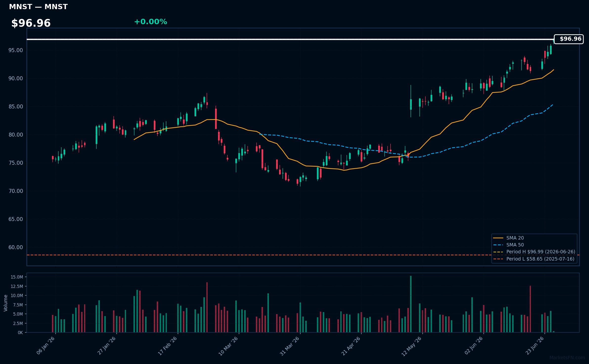Click the 65.00 price axis label
The width and height of the screenshot is (589, 364).
tap(16, 219)
